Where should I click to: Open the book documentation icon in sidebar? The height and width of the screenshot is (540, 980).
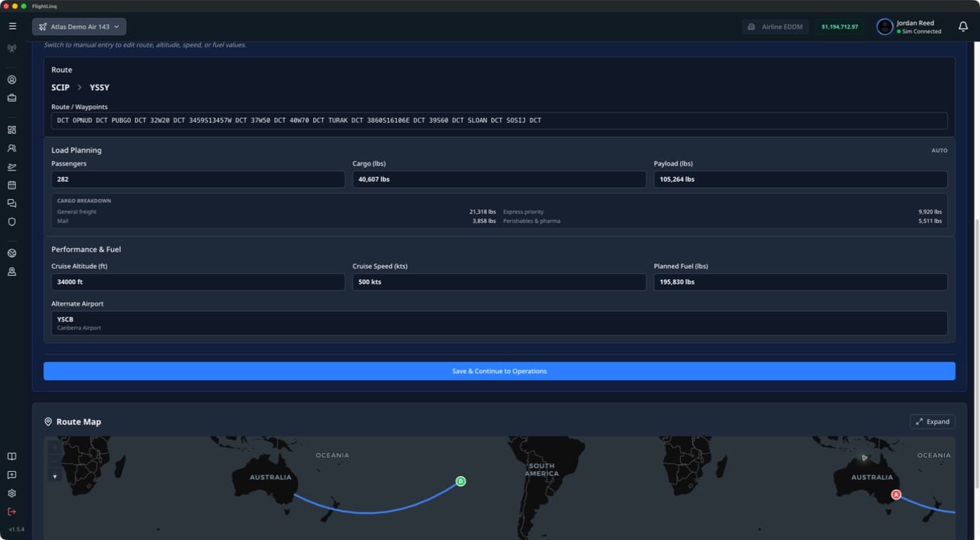(x=12, y=456)
